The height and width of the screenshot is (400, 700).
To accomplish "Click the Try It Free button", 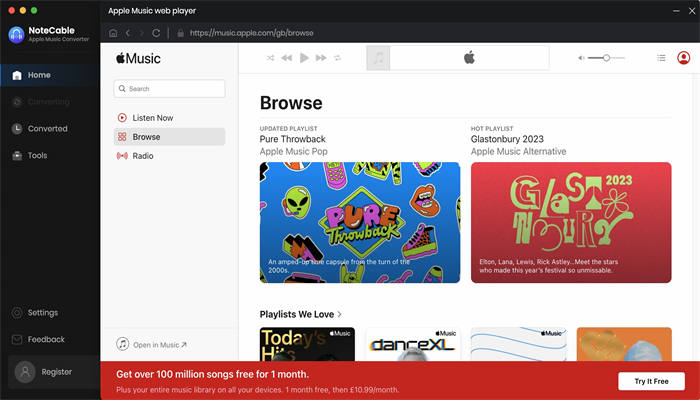I will [x=651, y=381].
